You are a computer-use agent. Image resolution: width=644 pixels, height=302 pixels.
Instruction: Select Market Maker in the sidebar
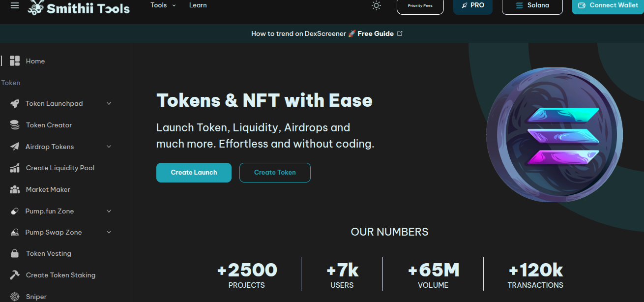pos(48,189)
